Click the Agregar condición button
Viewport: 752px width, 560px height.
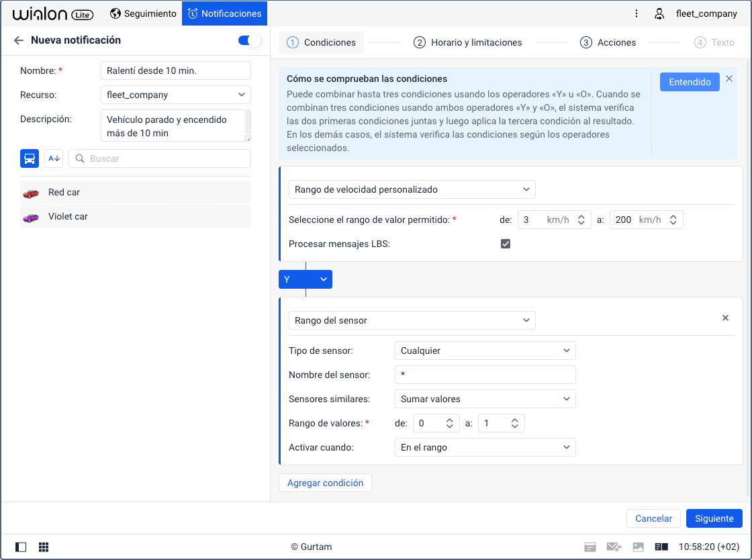click(325, 483)
